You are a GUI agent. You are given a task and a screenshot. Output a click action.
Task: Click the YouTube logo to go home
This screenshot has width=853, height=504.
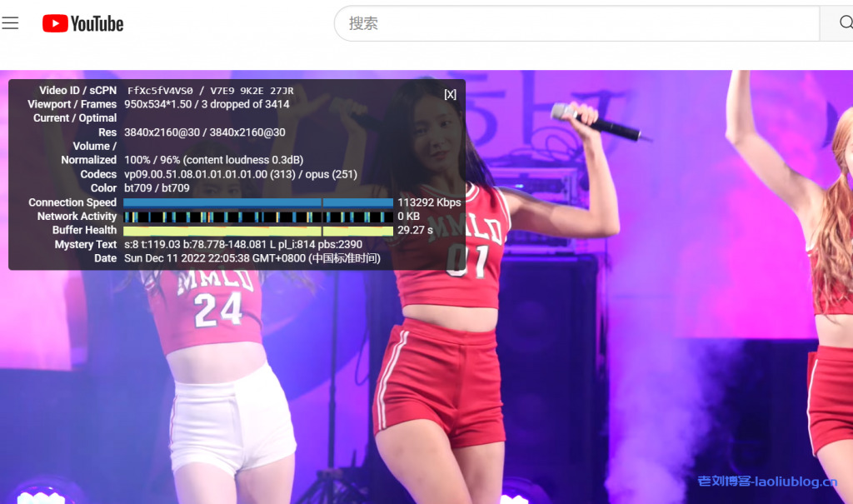82,23
